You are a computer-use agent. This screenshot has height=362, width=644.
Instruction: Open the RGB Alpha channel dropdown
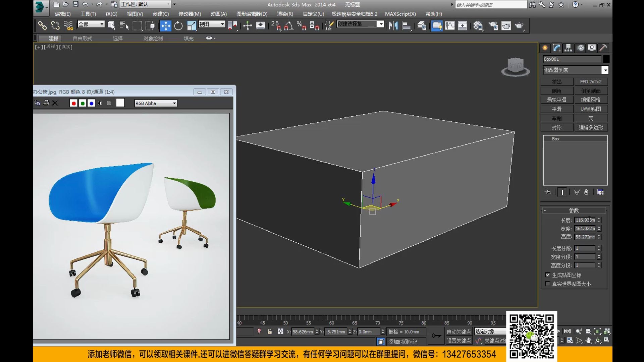click(174, 103)
